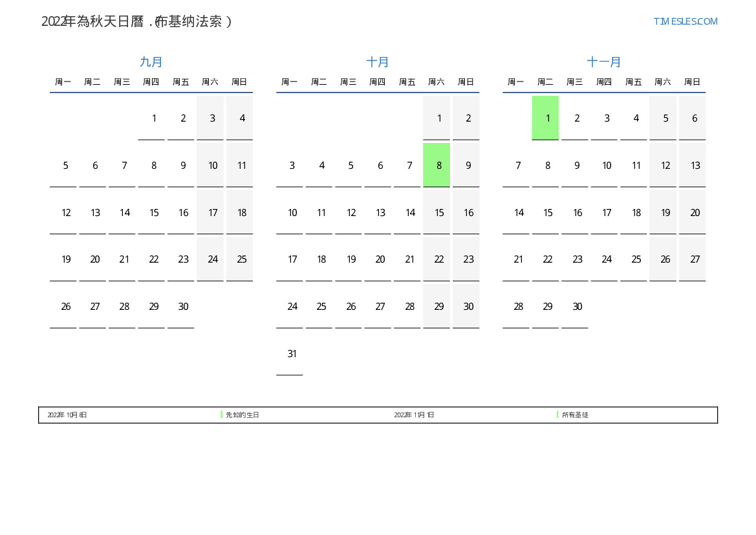This screenshot has width=756, height=535.
Task: Click the 2022年 10月 8日 legend date
Action: click(x=67, y=415)
